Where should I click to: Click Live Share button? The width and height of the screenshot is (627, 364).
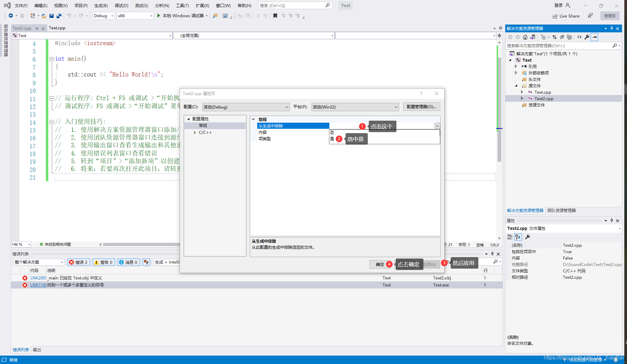[566, 16]
